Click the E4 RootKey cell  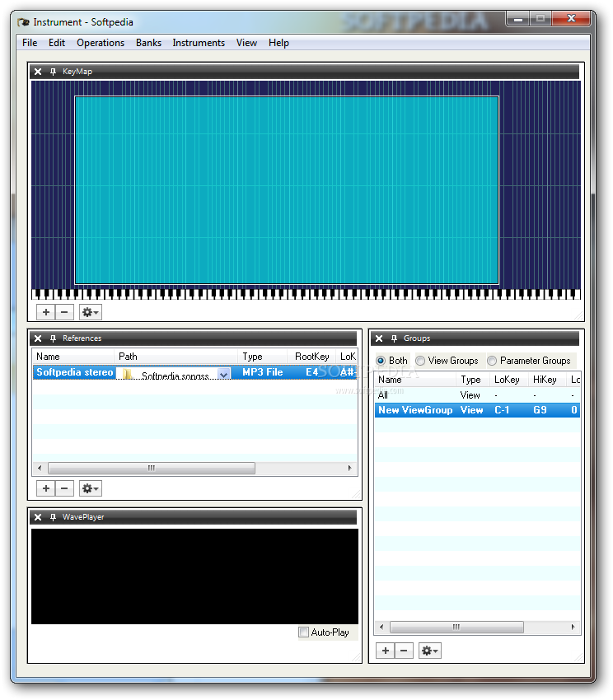click(x=311, y=372)
